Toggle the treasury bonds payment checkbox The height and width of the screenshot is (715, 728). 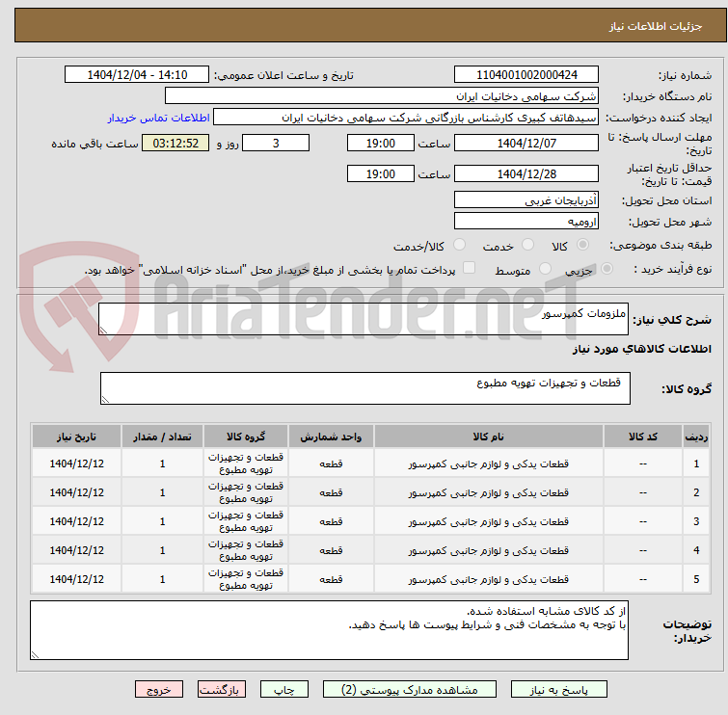[x=469, y=268]
